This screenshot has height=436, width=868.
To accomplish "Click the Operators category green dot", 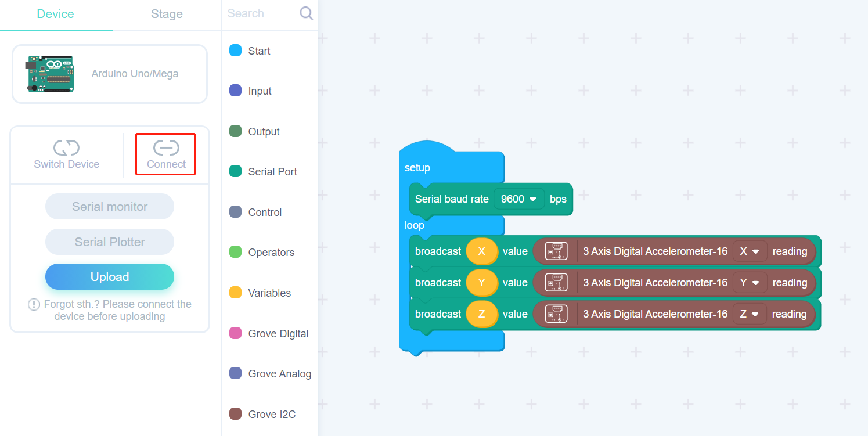I will [235, 252].
